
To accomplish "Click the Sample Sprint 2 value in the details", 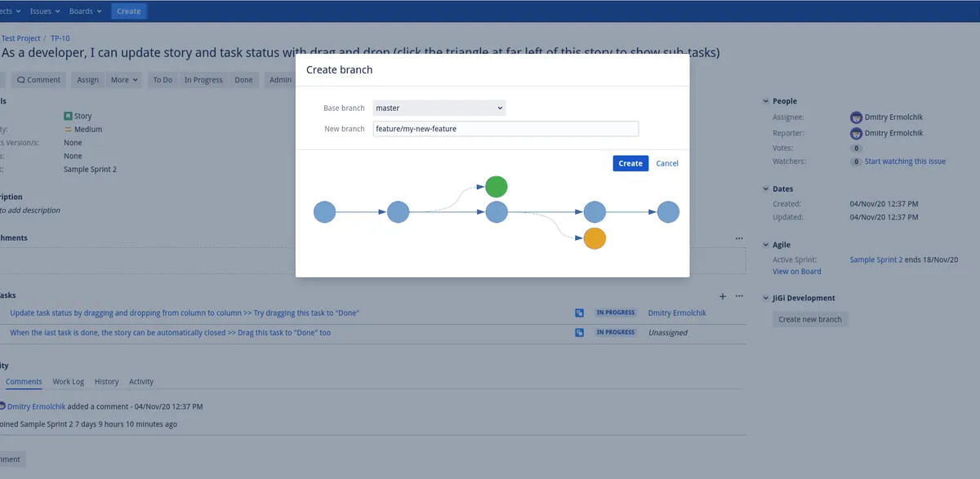I will click(91, 170).
